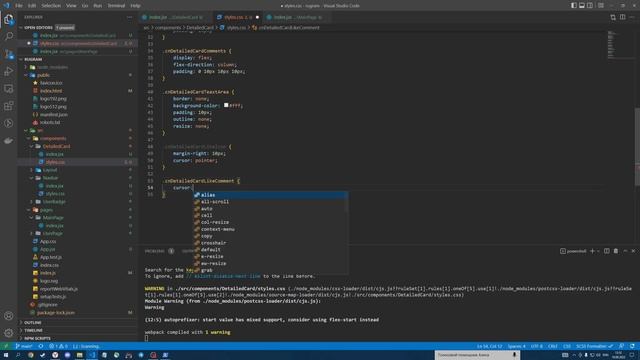Kill terminal with trash icon
This screenshot has height=360, width=640.
point(616,251)
